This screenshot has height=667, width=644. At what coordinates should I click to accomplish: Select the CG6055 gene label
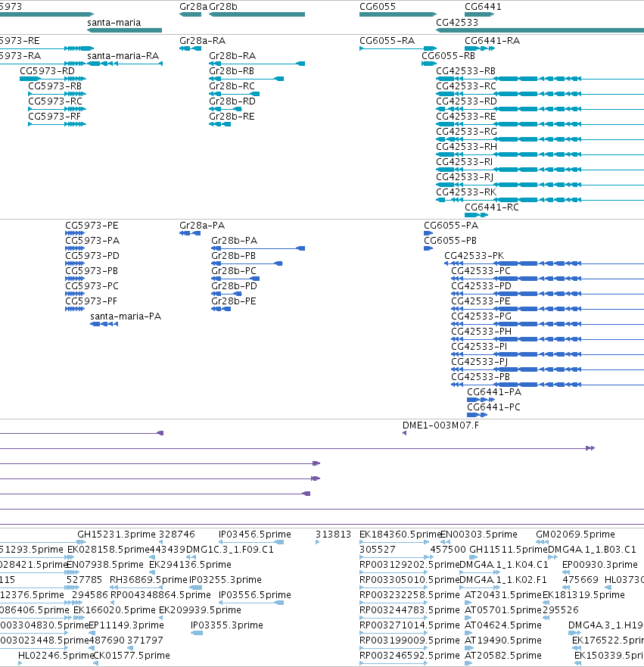point(378,7)
